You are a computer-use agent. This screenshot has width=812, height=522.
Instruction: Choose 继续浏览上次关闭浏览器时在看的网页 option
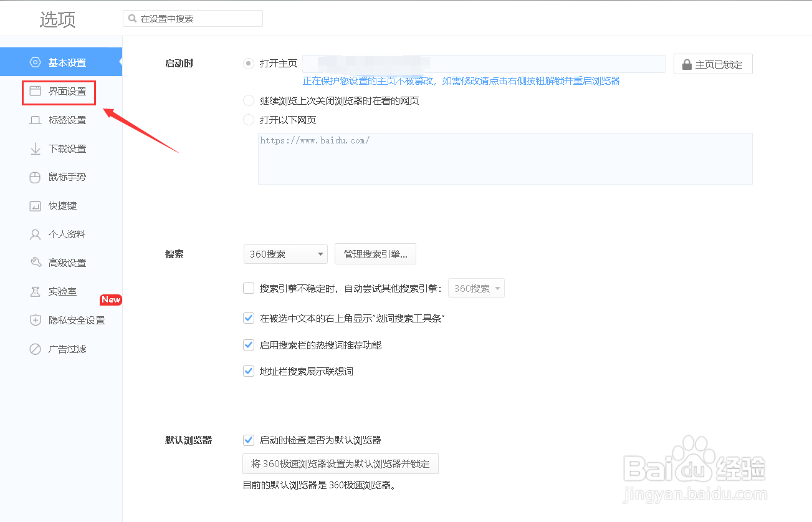pyautogui.click(x=248, y=100)
